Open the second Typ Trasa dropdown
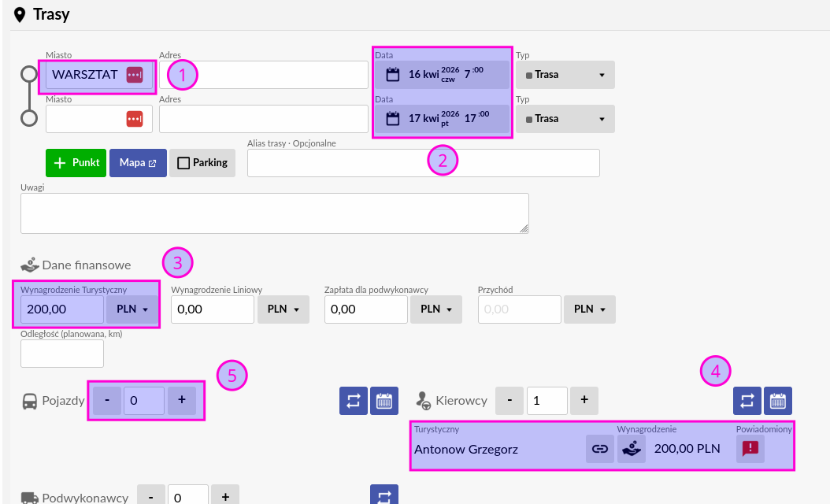830x504 pixels. tap(565, 119)
